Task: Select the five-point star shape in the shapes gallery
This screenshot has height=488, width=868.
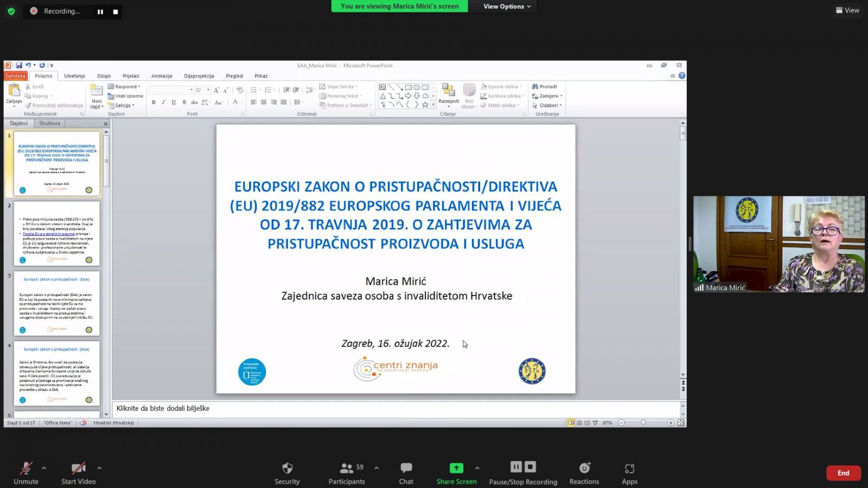Action: [425, 105]
